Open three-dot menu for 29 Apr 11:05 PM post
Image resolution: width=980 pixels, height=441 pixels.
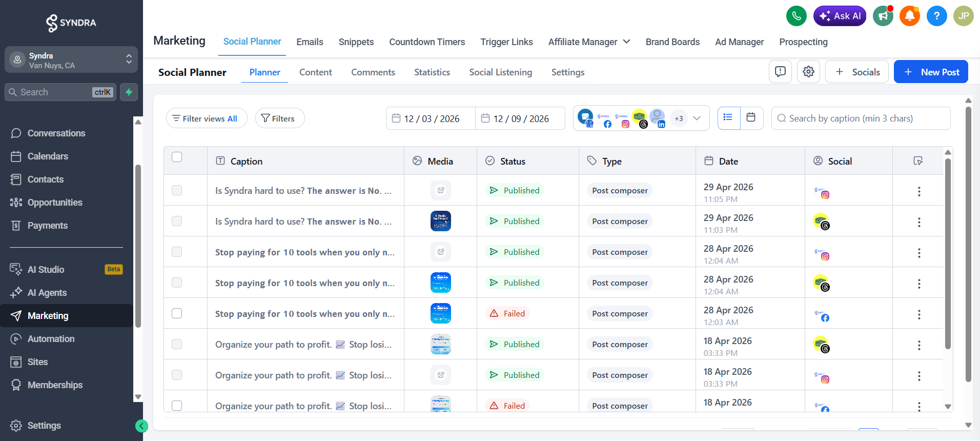click(919, 191)
